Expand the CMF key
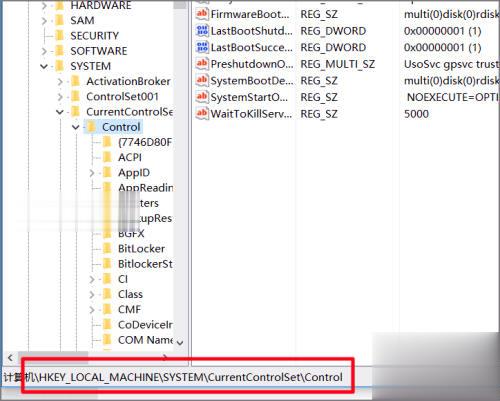 92,310
